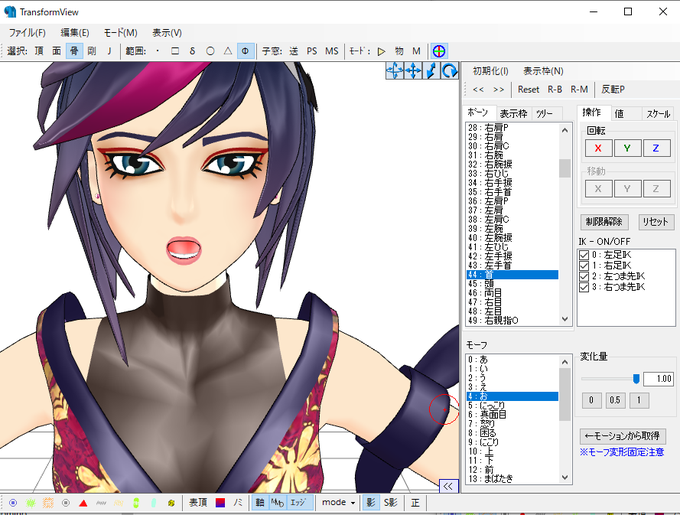Viewport: 680px width, 515px height.
Task: Toggle the エッジ edge display
Action: (298, 503)
